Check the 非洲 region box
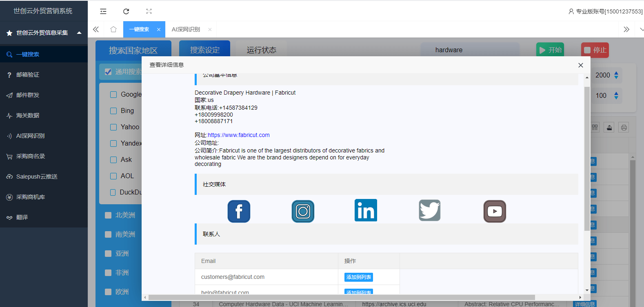644x307 pixels. [x=108, y=273]
